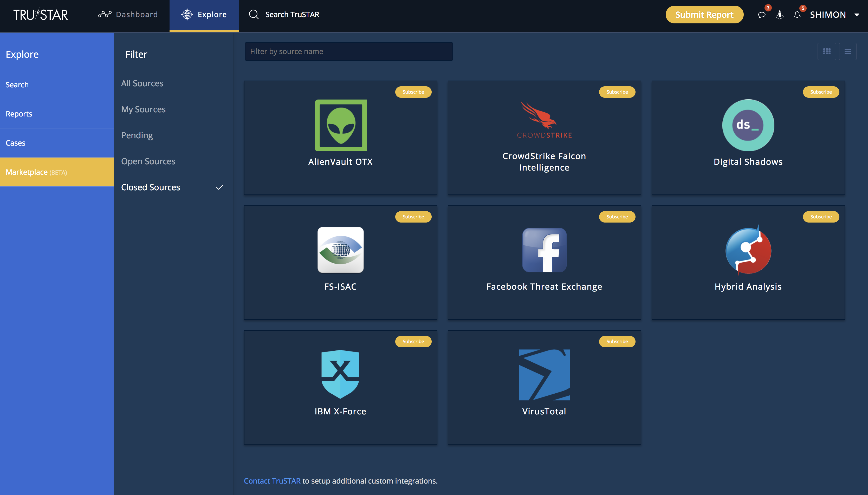Click the IBM X-Force shield logo
The width and height of the screenshot is (868, 495).
tap(340, 374)
